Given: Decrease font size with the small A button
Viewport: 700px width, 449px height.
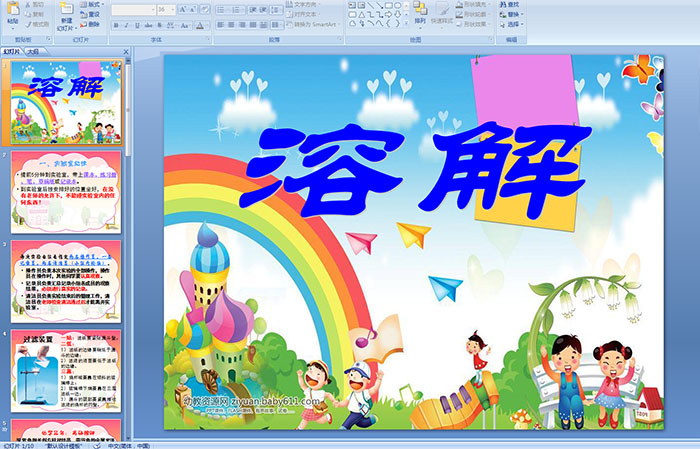Looking at the screenshot, I should point(193,9).
